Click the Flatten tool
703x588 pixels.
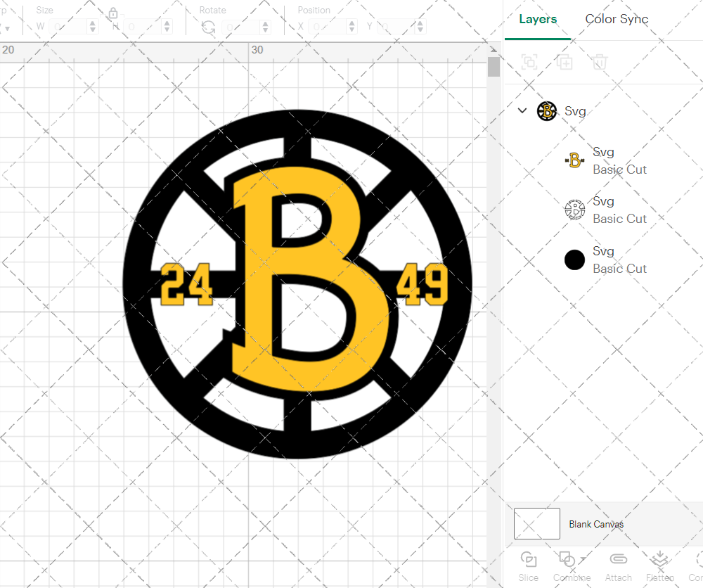(660, 566)
